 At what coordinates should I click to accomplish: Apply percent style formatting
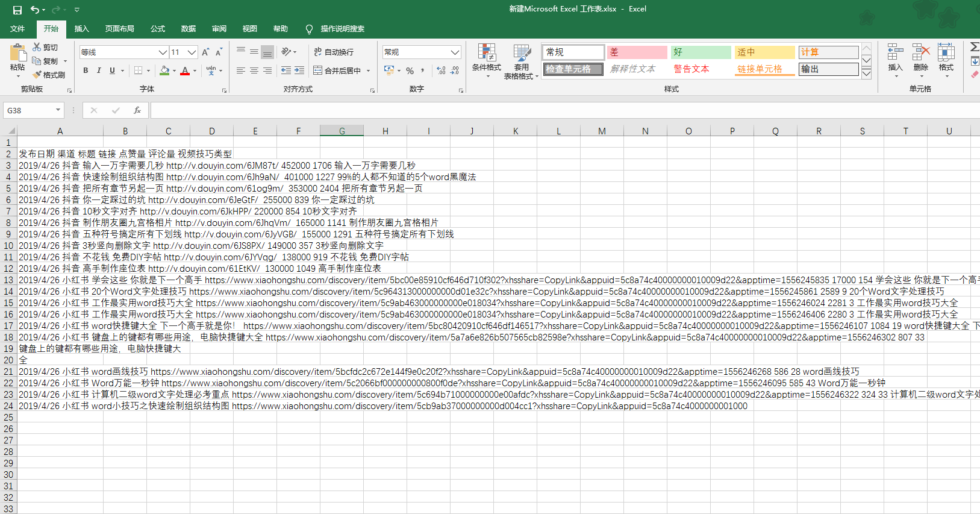[410, 71]
